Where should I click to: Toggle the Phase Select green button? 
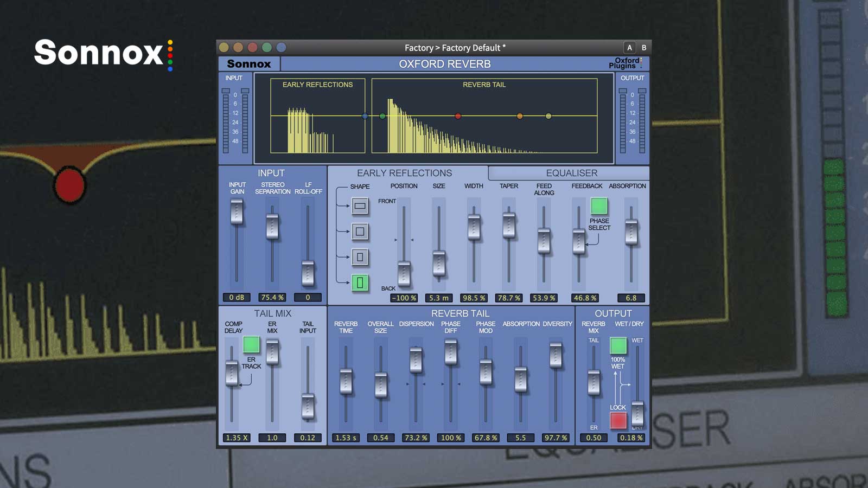coord(599,206)
